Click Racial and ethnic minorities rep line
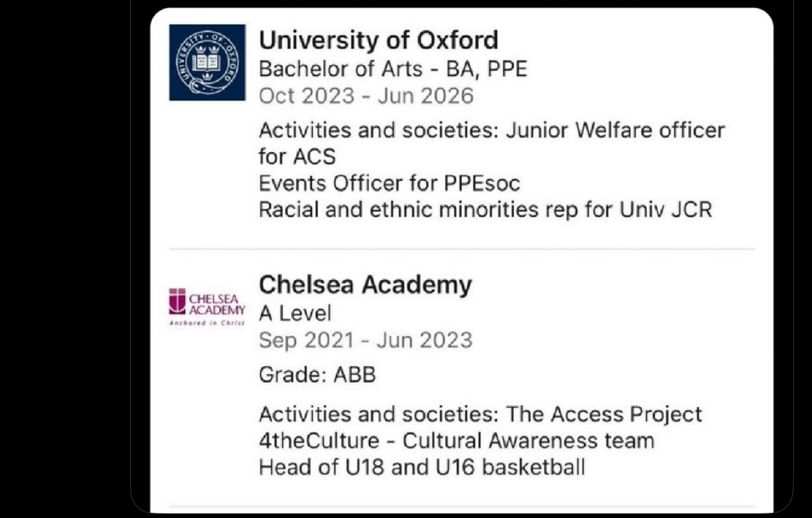Image resolution: width=812 pixels, height=518 pixels. 485,210
